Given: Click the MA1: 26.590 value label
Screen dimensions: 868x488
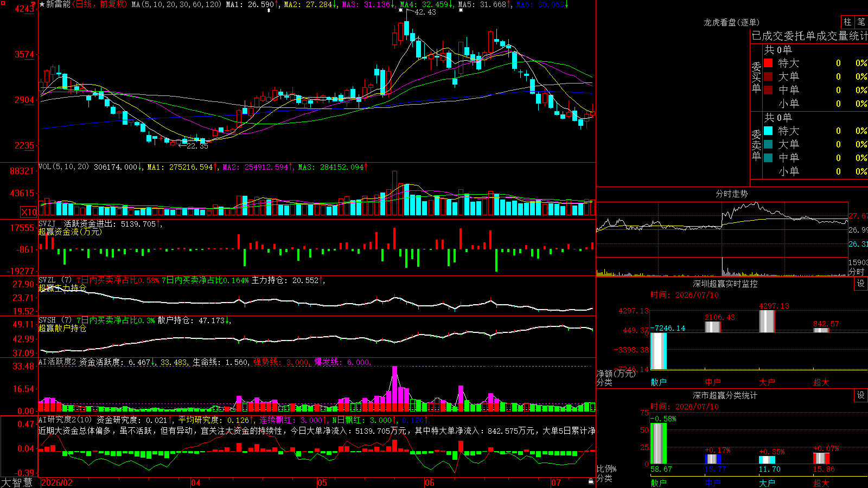Looking at the screenshot, I should click(x=252, y=4).
